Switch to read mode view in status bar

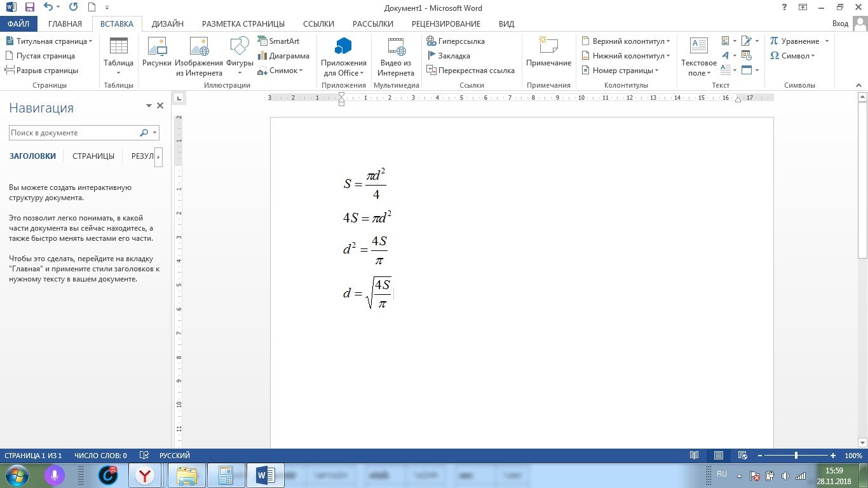click(695, 456)
